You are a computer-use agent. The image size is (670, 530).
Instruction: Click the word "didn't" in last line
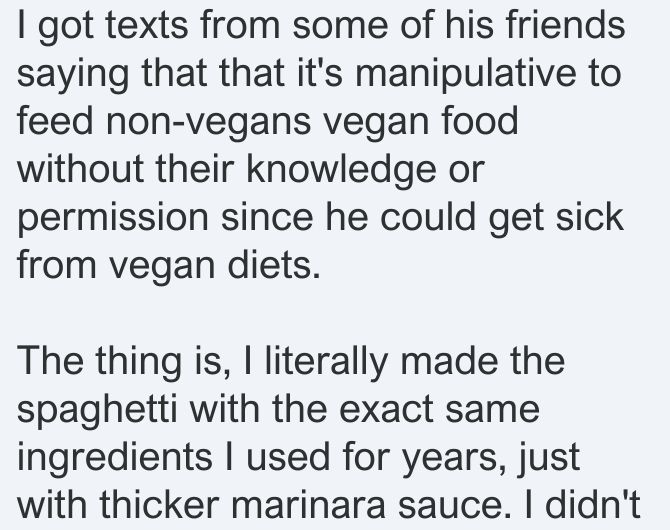point(592,504)
